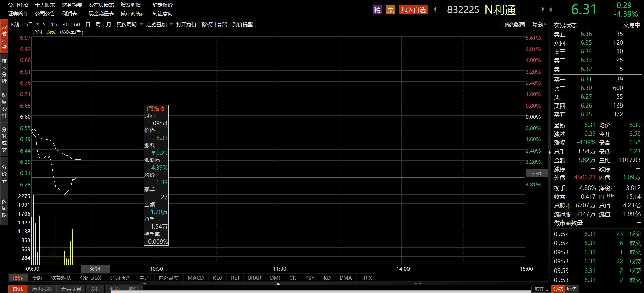Open the 模版 template selector

[37, 278]
